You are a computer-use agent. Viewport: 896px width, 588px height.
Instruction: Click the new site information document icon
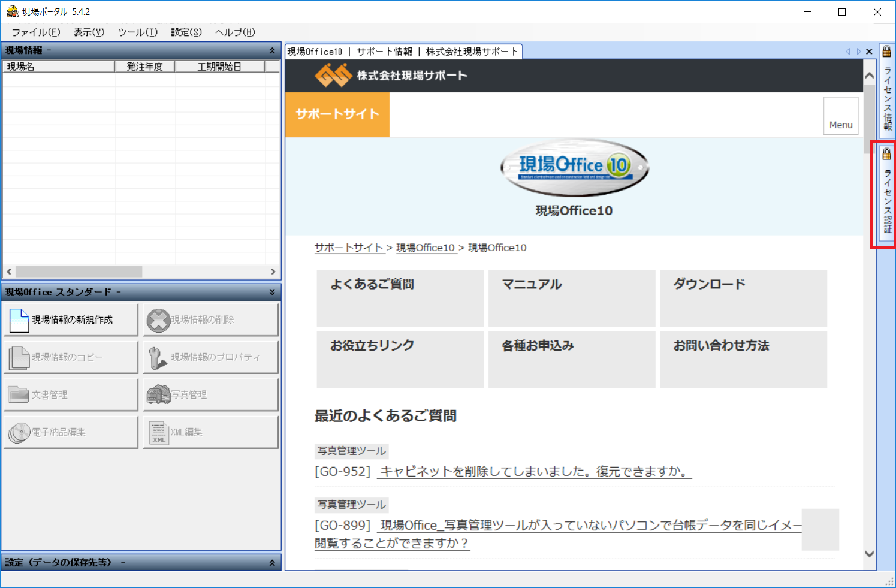coord(19,320)
